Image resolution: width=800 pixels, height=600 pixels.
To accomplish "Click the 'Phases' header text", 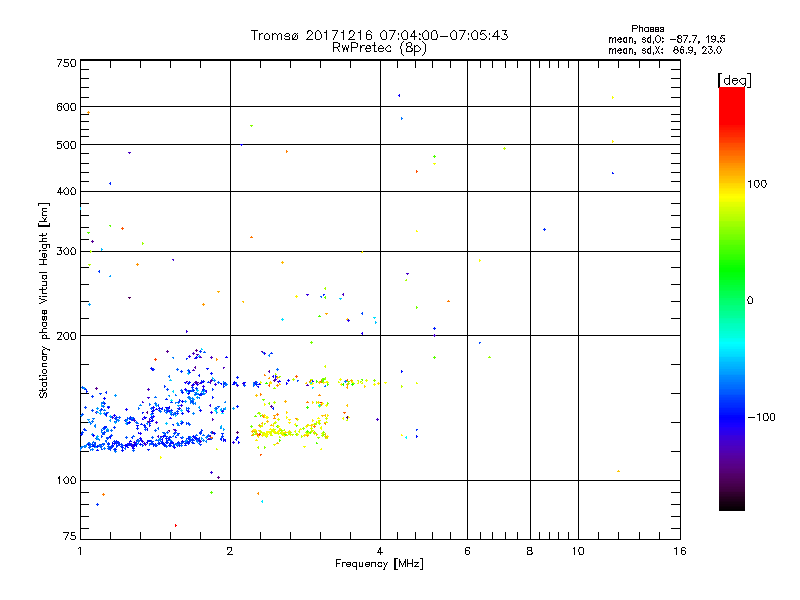I will click(x=647, y=29).
